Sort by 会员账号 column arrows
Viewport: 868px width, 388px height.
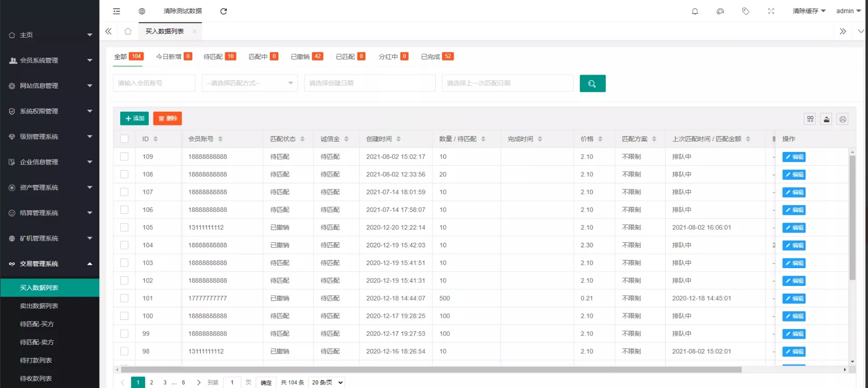coord(221,139)
